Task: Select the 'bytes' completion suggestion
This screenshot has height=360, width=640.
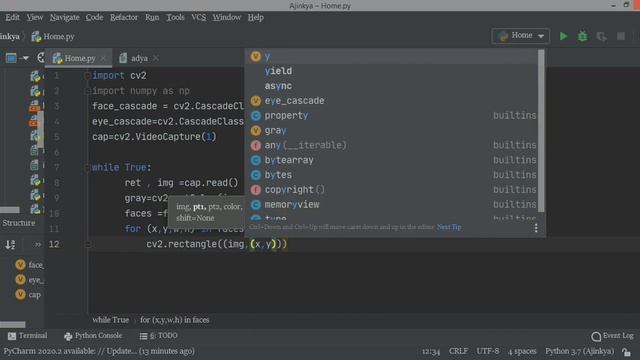Action: tap(392, 175)
